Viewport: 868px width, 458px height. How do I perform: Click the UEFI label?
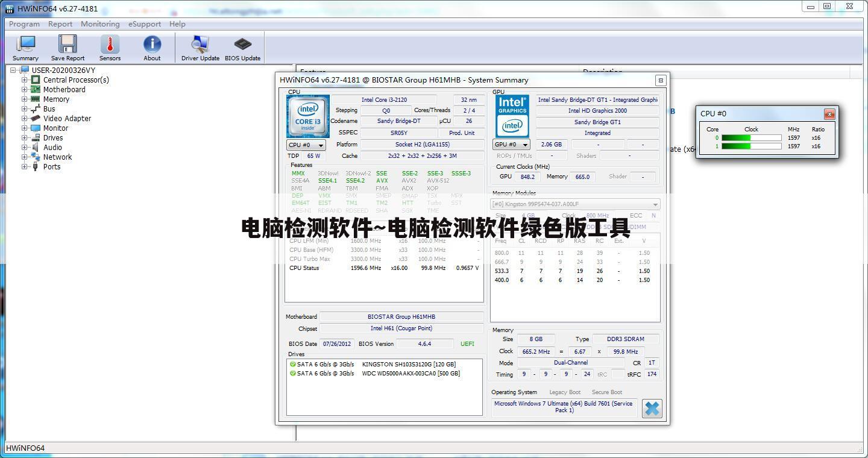(x=467, y=344)
